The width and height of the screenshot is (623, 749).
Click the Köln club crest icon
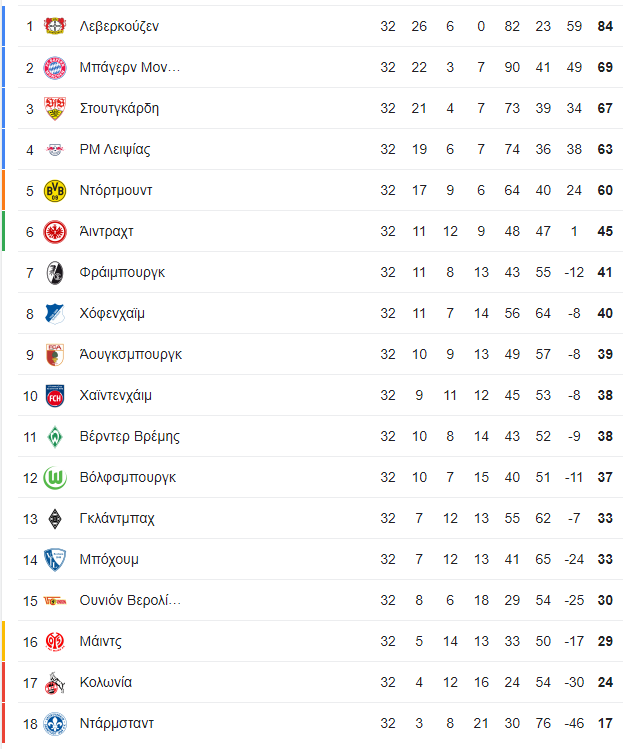click(x=55, y=682)
